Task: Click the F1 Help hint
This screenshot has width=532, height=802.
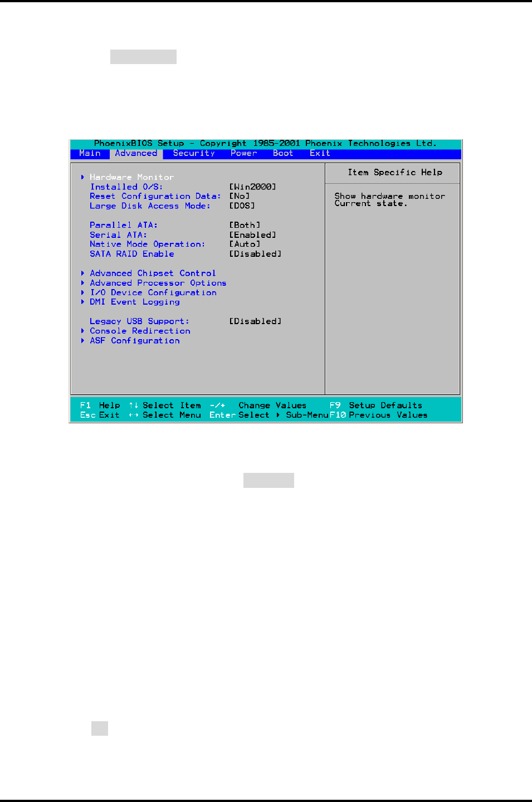Action: tap(100, 405)
